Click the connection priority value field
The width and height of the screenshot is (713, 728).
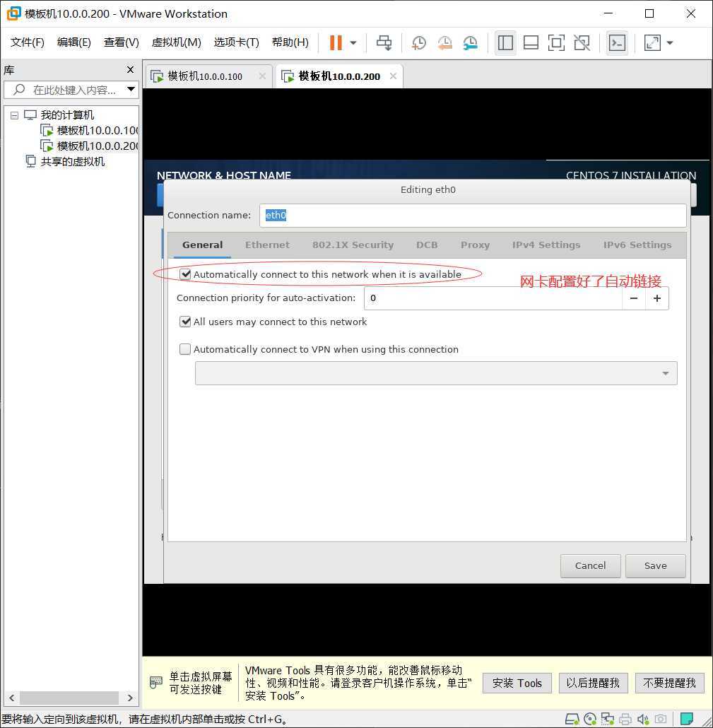[x=493, y=298]
